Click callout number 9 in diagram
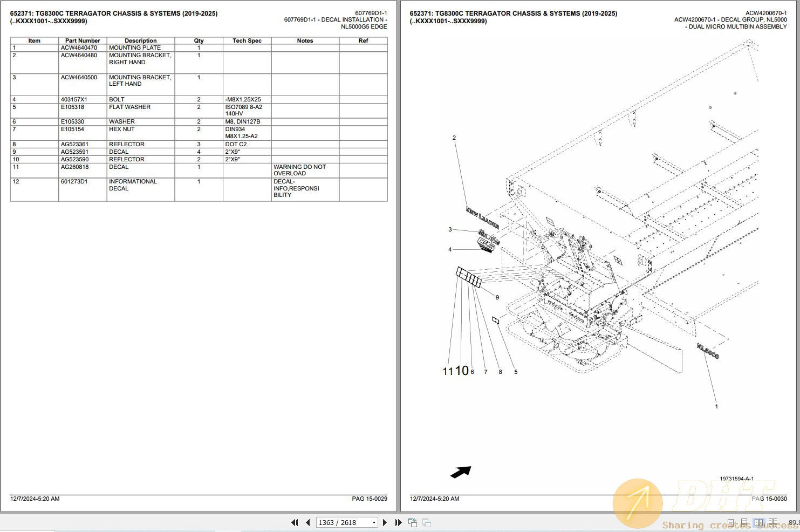800x532 pixels. (497, 297)
